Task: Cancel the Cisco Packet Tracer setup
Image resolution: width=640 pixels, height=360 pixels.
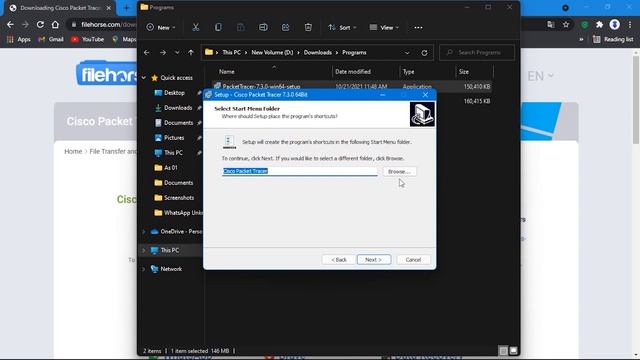Action: click(413, 260)
